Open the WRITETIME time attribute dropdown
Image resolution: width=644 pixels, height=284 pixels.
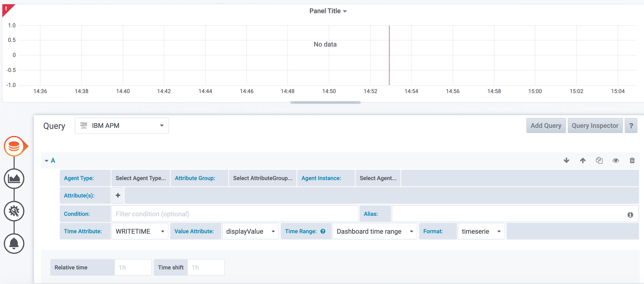point(140,231)
